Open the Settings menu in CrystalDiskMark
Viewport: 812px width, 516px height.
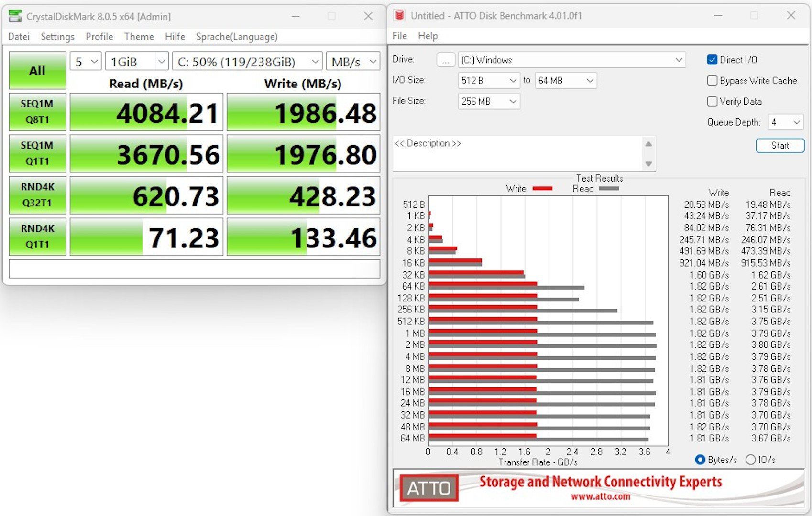(57, 37)
